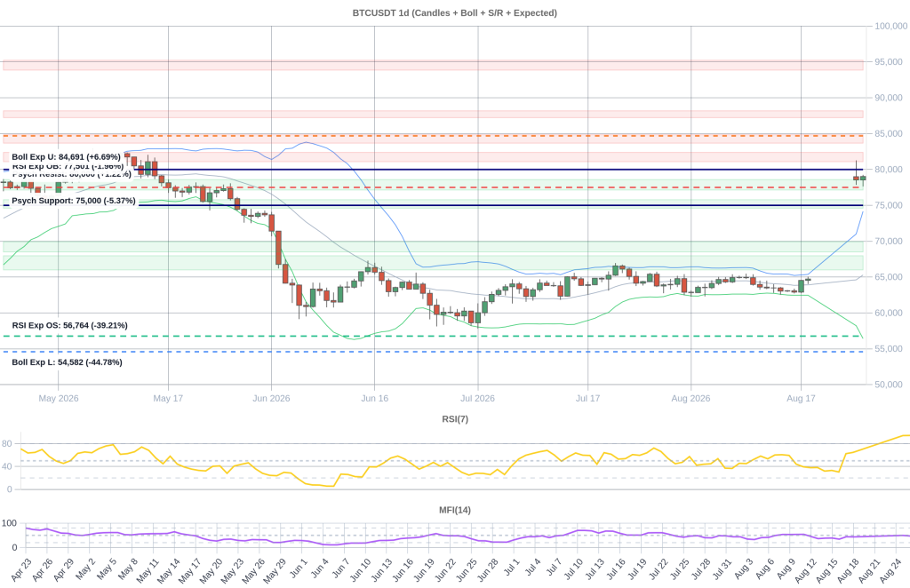Click the Jul 7 bottom date label
This screenshot has height=588, width=910.
tap(555, 567)
